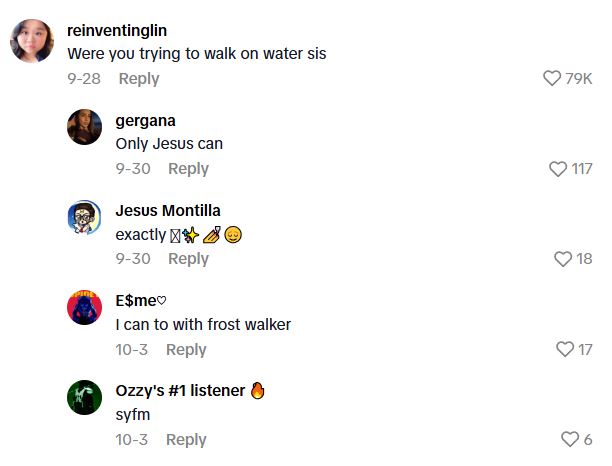Screen dimensions: 612x466
Task: Tap heart on Jesus Montilla's comment
Action: click(x=563, y=259)
